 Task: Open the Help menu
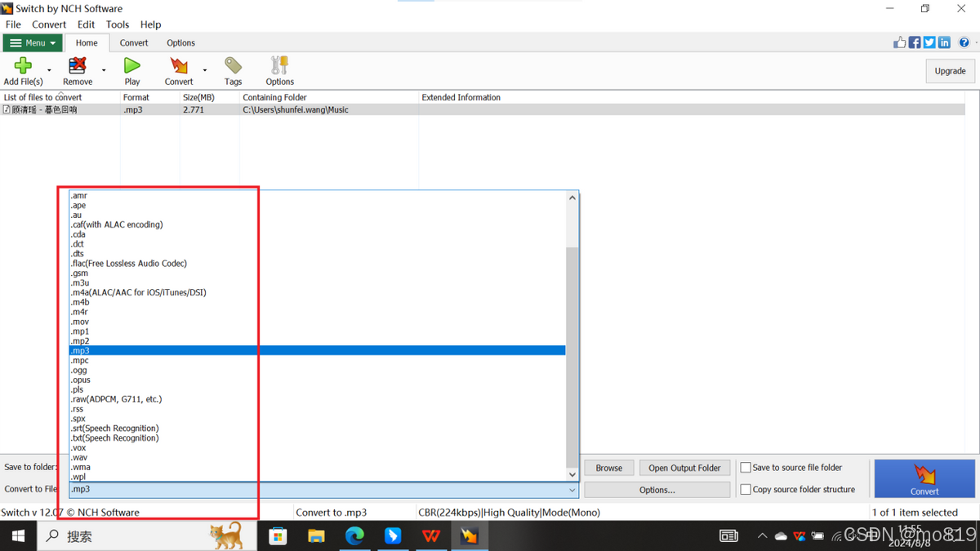coord(150,24)
